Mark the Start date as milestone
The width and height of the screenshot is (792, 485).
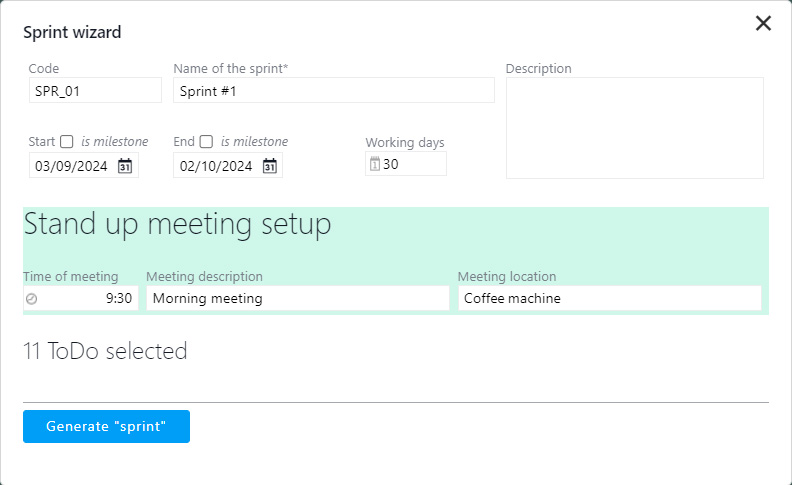click(x=67, y=142)
